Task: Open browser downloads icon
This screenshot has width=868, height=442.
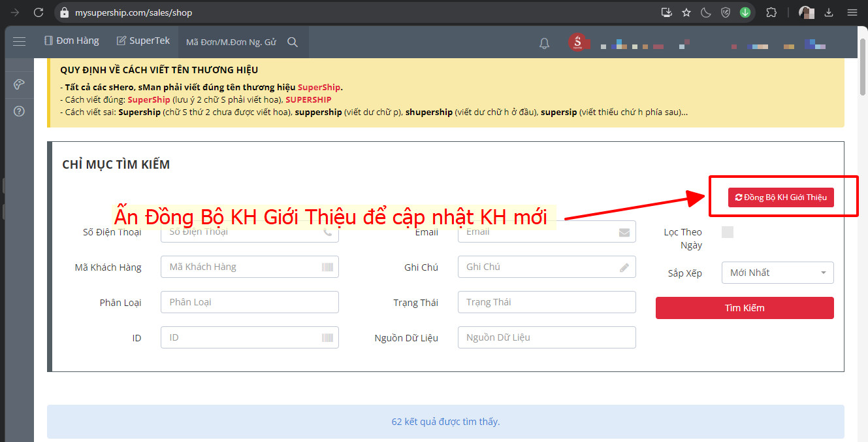Action: [829, 12]
